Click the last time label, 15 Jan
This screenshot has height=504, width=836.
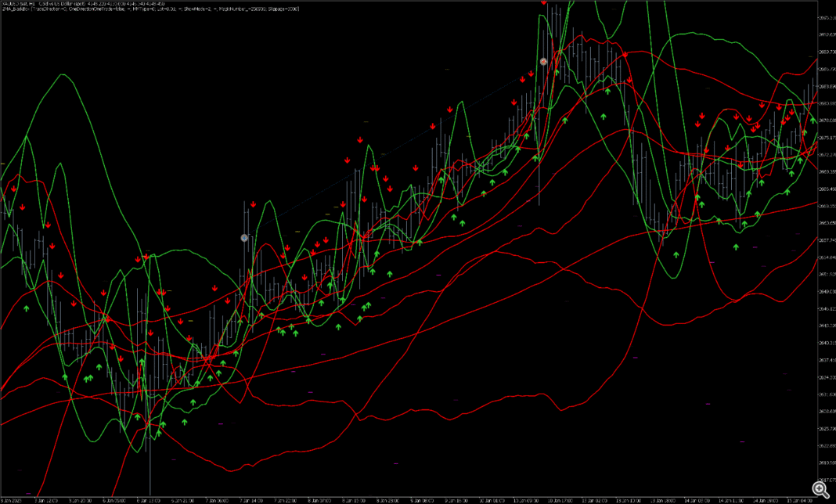pyautogui.click(x=800, y=499)
